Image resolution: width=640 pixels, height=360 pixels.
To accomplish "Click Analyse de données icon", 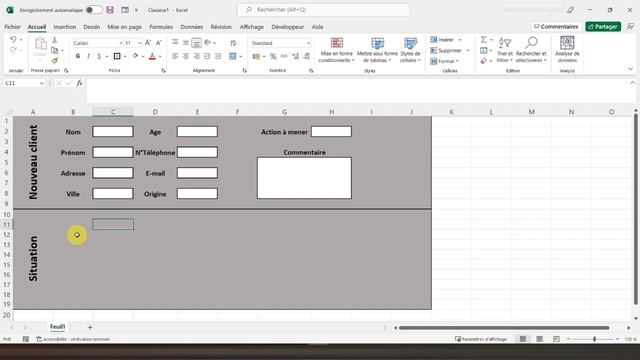I will click(x=567, y=50).
